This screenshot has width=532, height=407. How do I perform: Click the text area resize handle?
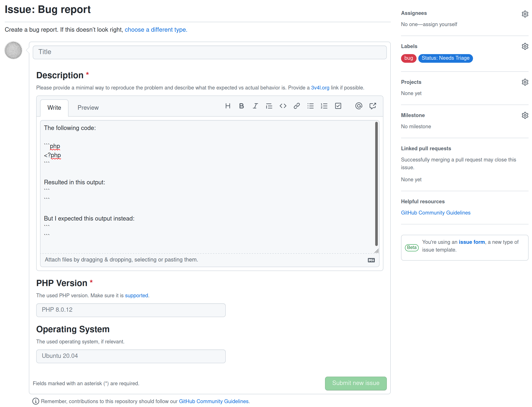376,251
